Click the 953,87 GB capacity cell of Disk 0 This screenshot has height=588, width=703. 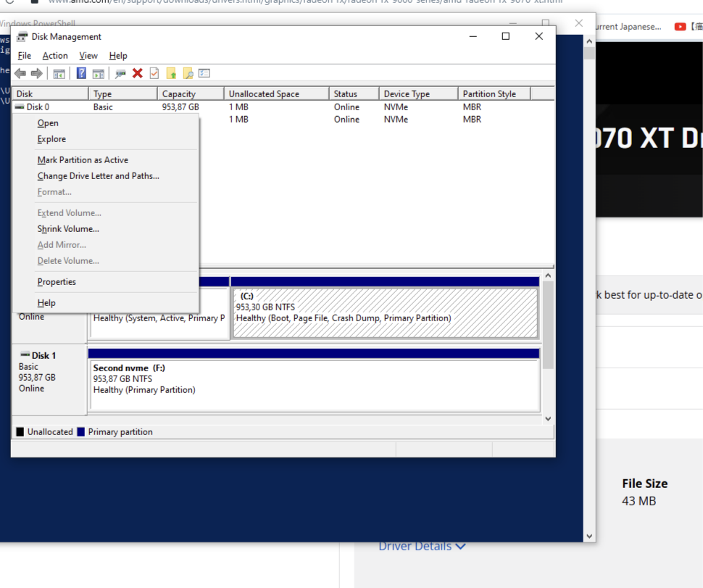tap(180, 107)
